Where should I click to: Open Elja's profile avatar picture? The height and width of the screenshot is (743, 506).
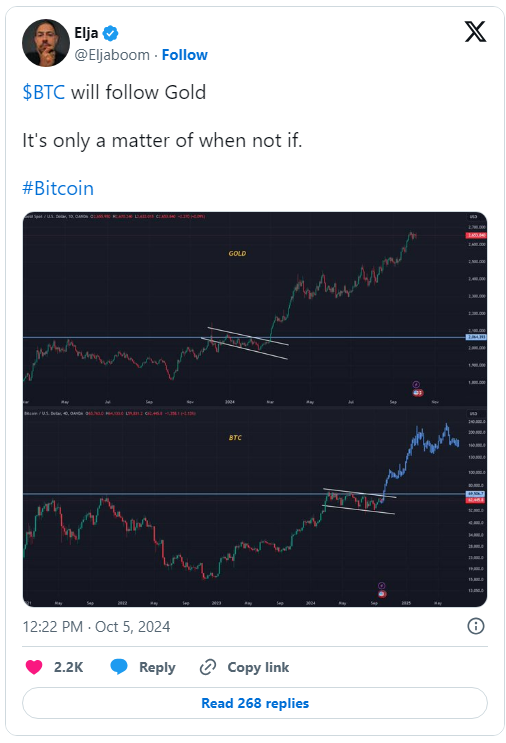pyautogui.click(x=46, y=43)
